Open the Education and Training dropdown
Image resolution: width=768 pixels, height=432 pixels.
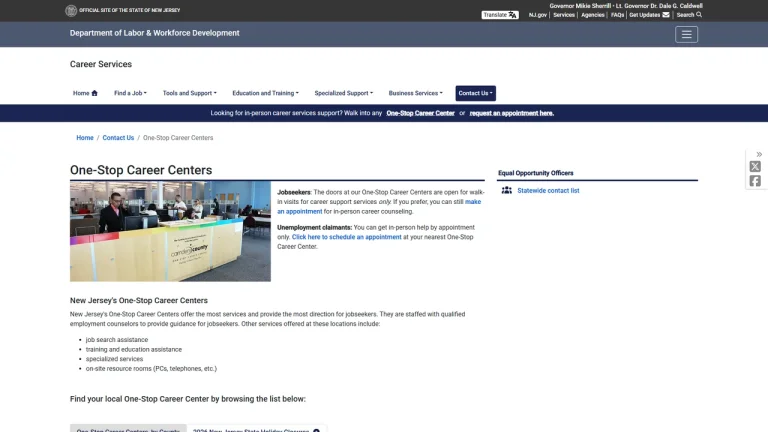[265, 93]
